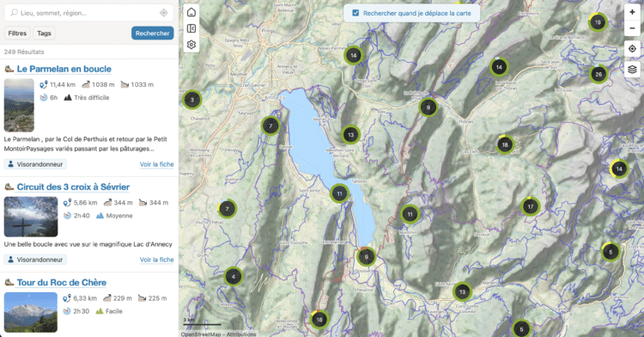Click the Facile difficulty label
Image resolution: width=644 pixels, height=337 pixels.
(x=113, y=311)
